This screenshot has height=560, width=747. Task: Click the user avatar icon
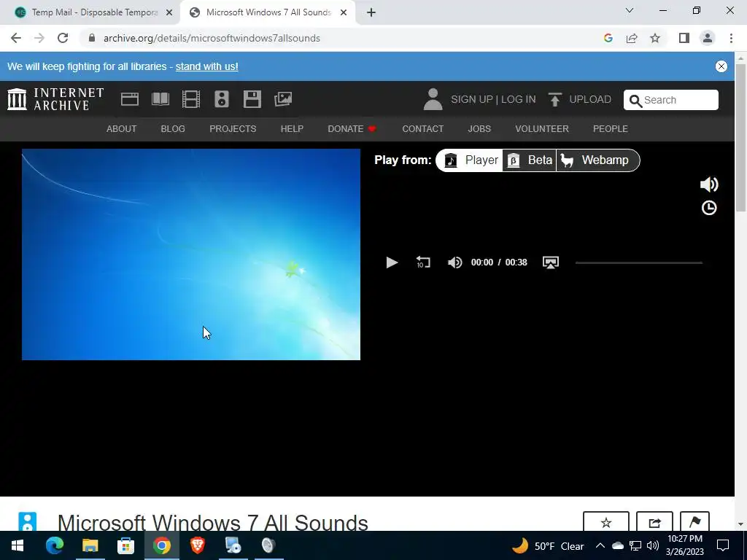433,99
